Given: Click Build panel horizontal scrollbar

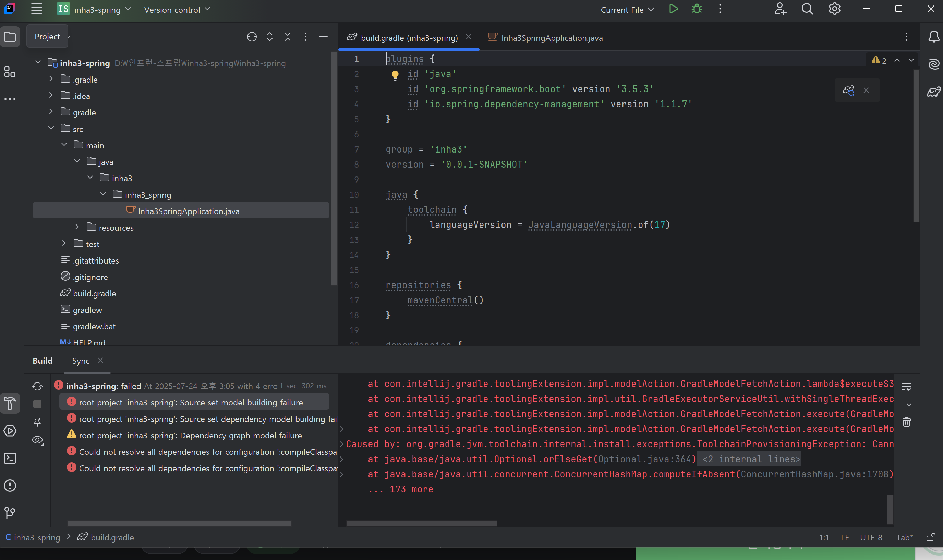Looking at the screenshot, I should click(x=179, y=523).
